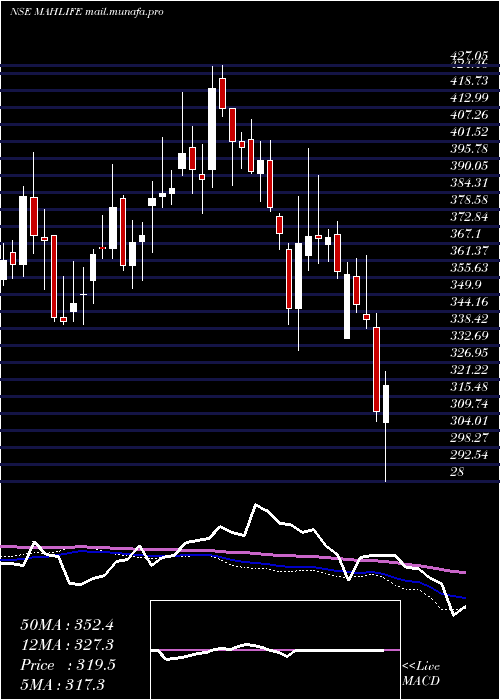Select the 395.78 price level label
The height and width of the screenshot is (700, 500).
(469, 149)
